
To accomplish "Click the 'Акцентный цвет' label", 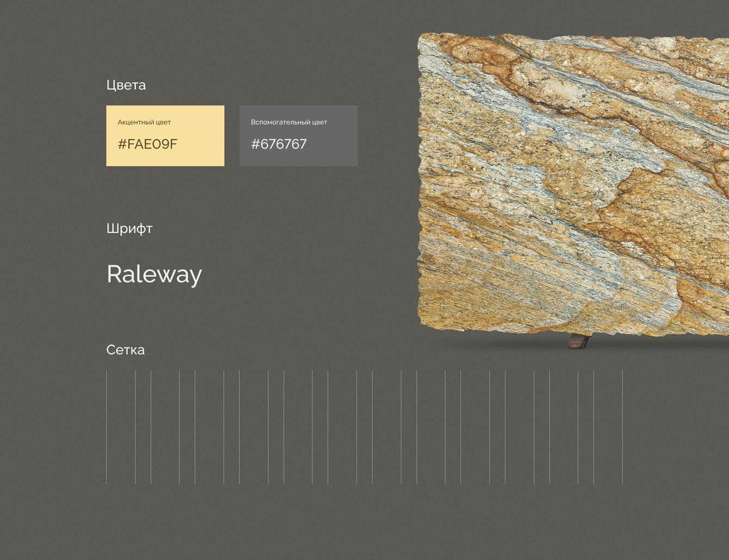I will point(144,122).
